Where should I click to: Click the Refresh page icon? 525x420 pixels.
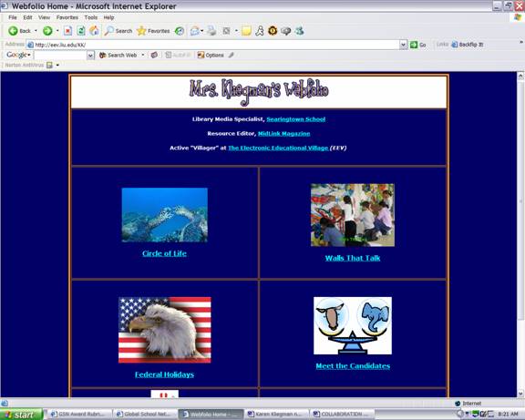pyautogui.click(x=81, y=31)
